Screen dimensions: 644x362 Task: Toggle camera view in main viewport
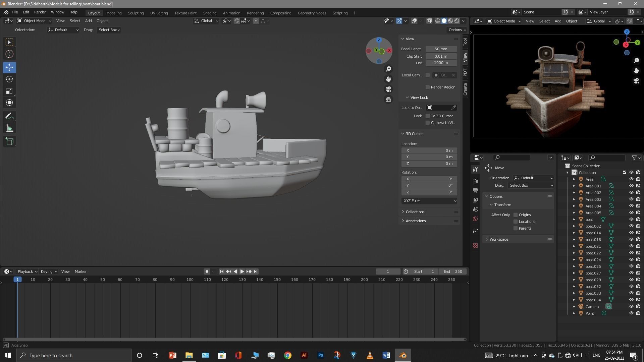[388, 89]
